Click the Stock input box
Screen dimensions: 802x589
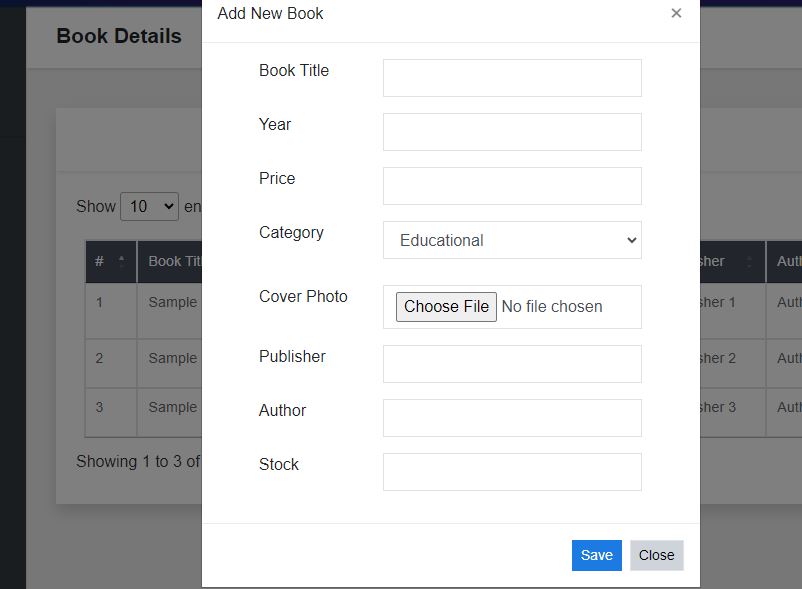[x=511, y=471]
